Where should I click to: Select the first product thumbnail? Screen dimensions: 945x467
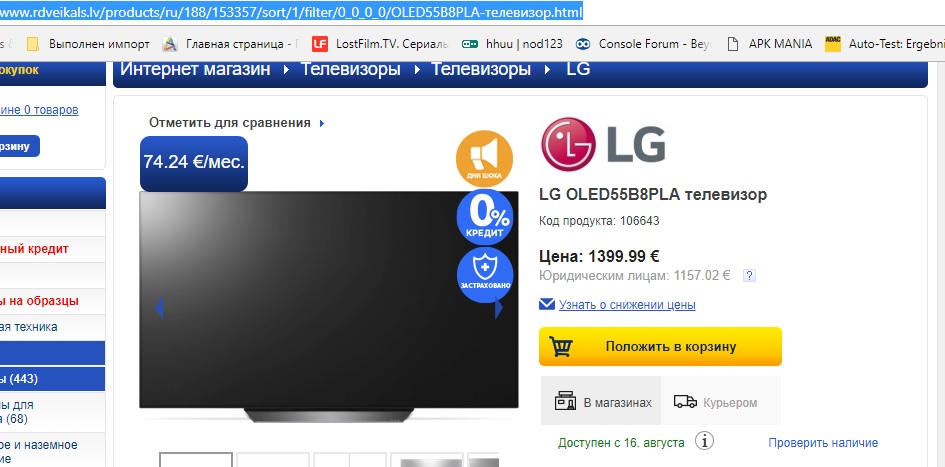coord(196,460)
